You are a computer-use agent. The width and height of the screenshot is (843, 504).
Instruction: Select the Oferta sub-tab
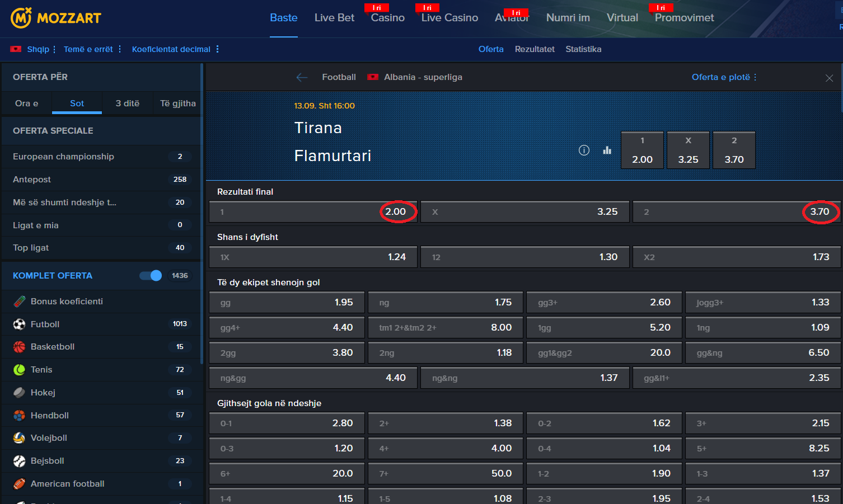491,49
